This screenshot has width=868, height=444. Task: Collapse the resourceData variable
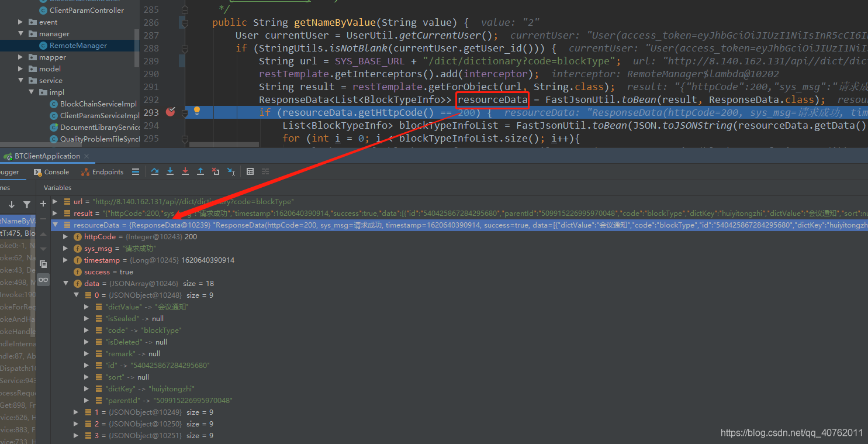pyautogui.click(x=56, y=225)
